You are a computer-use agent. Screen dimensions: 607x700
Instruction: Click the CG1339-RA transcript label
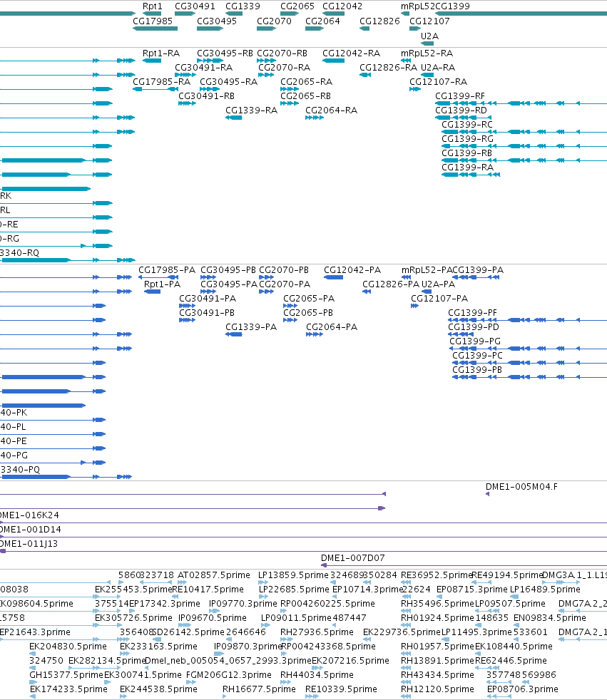(x=252, y=110)
